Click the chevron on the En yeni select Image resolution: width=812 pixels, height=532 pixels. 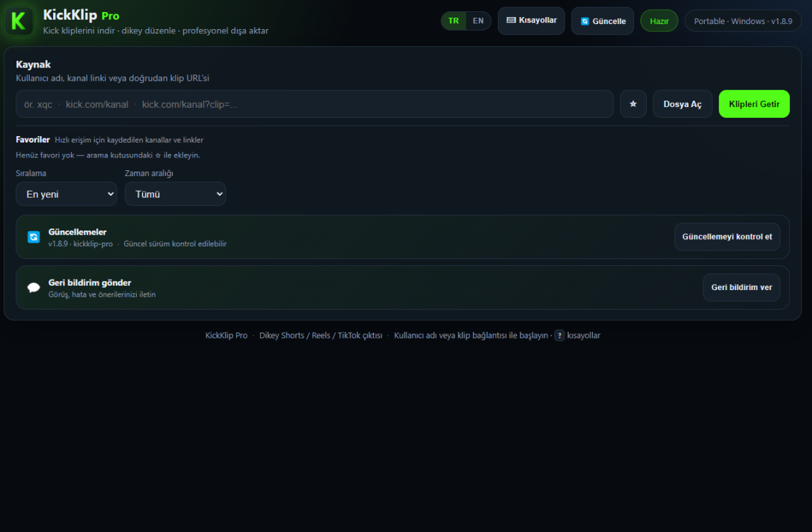pos(111,194)
